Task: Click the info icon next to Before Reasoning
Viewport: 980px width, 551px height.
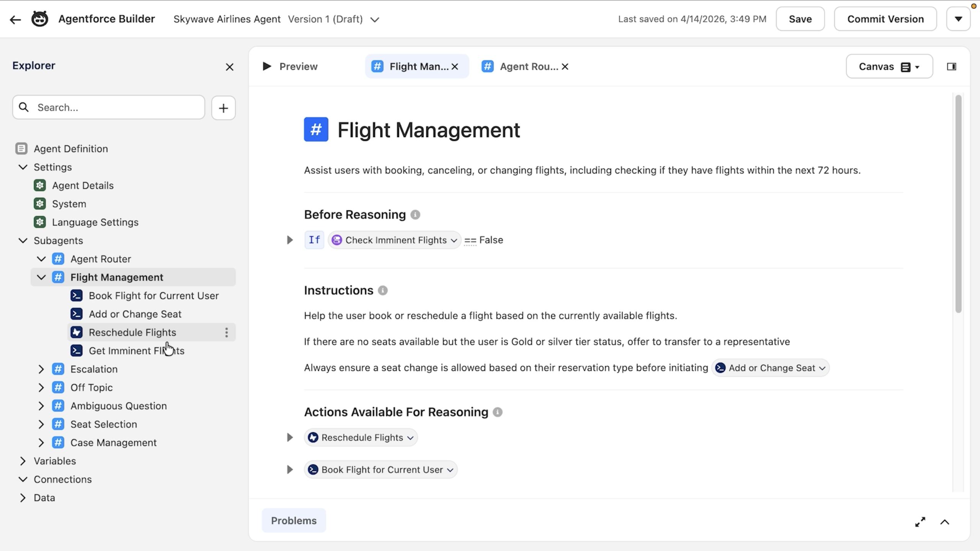Action: pyautogui.click(x=415, y=215)
